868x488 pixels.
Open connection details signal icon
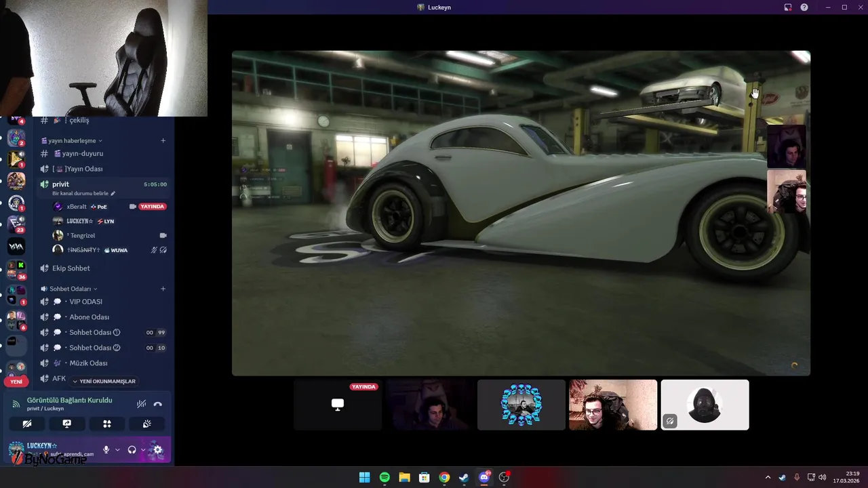(x=16, y=404)
